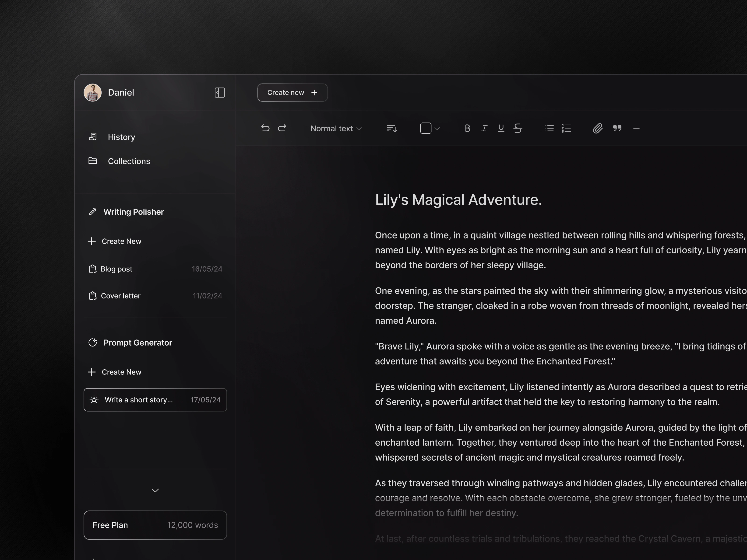The height and width of the screenshot is (560, 747).
Task: Click the History document icon
Action: tap(92, 136)
